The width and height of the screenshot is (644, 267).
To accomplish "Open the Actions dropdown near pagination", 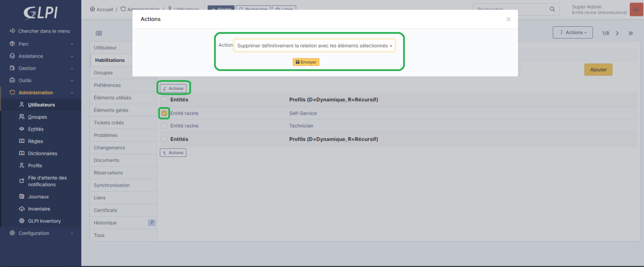I will click(573, 32).
